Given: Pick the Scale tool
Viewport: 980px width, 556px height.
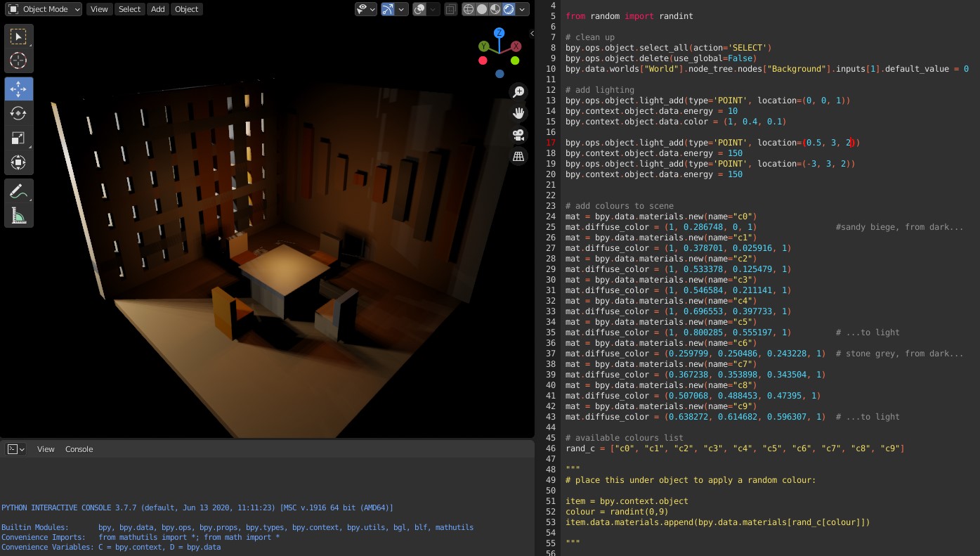Looking at the screenshot, I should coord(19,138).
